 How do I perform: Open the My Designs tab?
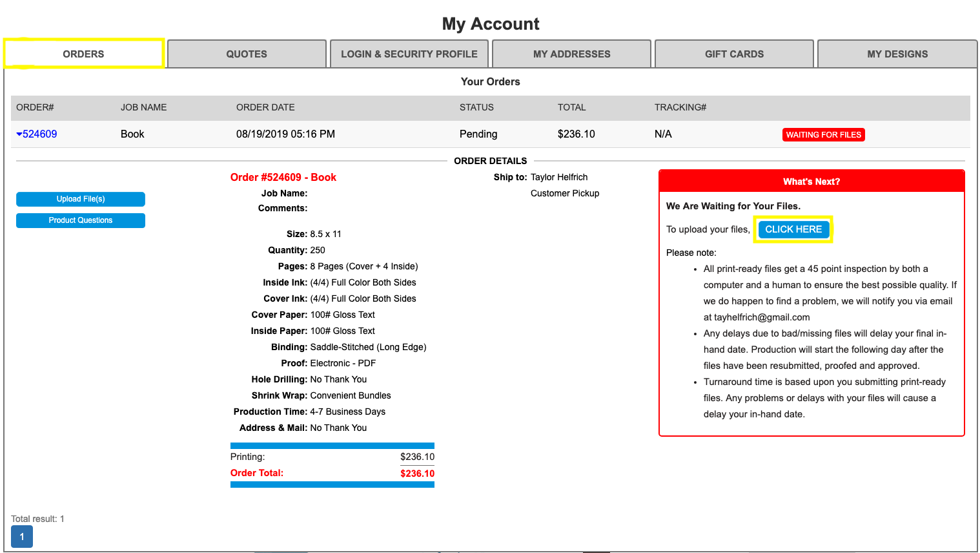897,54
